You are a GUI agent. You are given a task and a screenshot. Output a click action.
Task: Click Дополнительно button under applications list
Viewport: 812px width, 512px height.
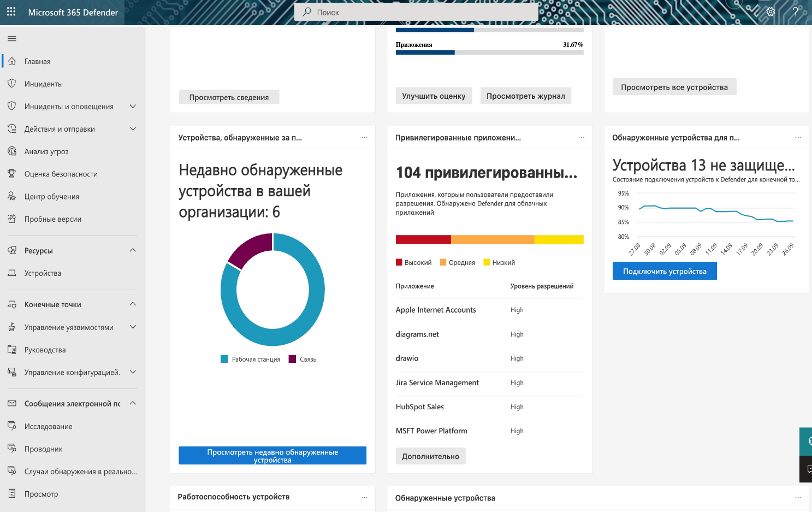(x=430, y=456)
